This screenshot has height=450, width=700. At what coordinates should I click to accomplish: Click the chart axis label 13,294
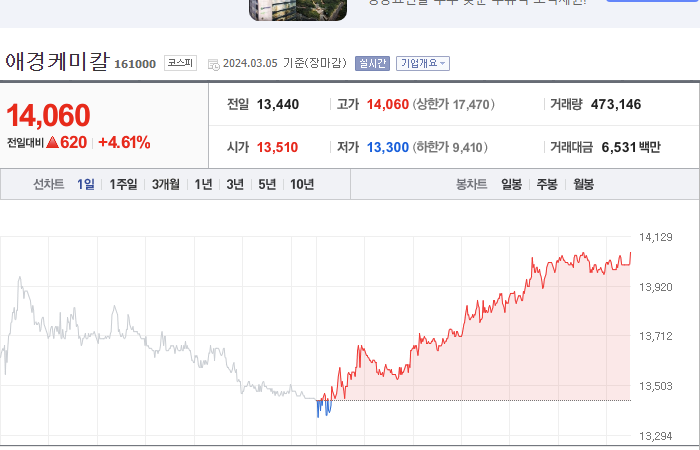(655, 436)
